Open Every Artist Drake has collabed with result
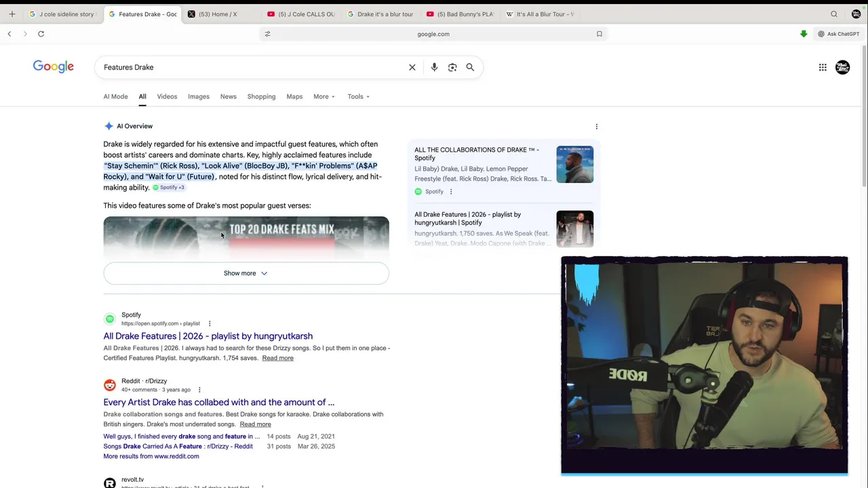Screen dimensions: 868x488 (x=218, y=403)
